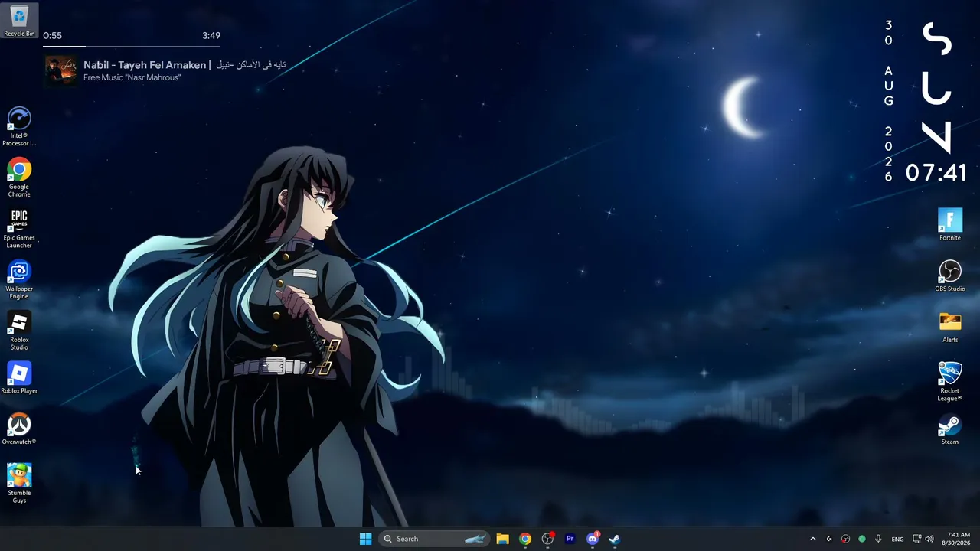980x551 pixels.
Task: Open Steam from the taskbar
Action: (615, 539)
